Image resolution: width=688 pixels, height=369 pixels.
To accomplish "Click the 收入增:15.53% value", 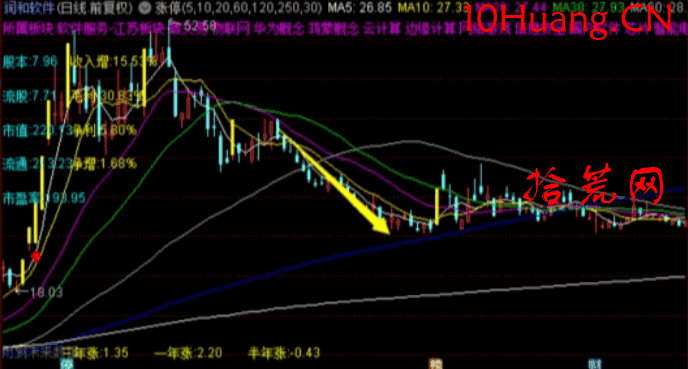I will 114,61.
